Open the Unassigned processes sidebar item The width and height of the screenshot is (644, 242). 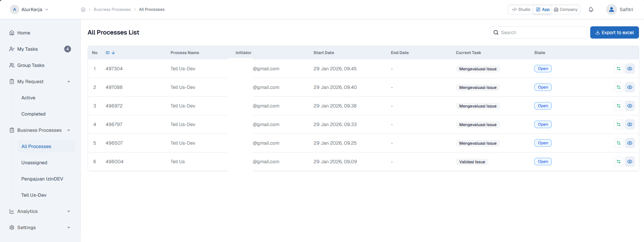(x=34, y=163)
